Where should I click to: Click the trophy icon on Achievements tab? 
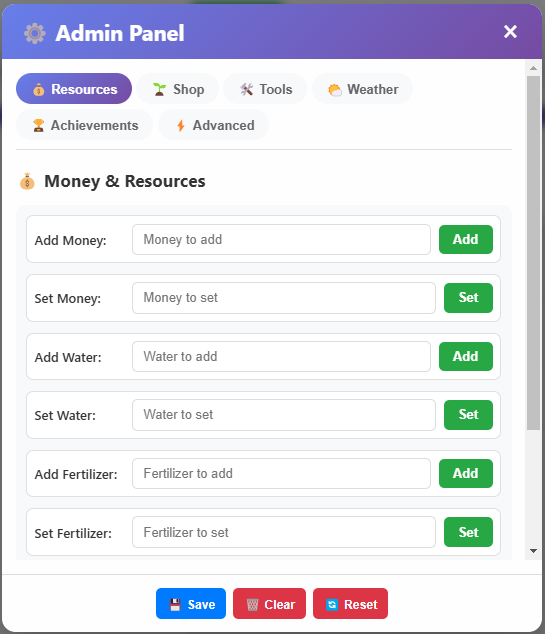[38, 125]
